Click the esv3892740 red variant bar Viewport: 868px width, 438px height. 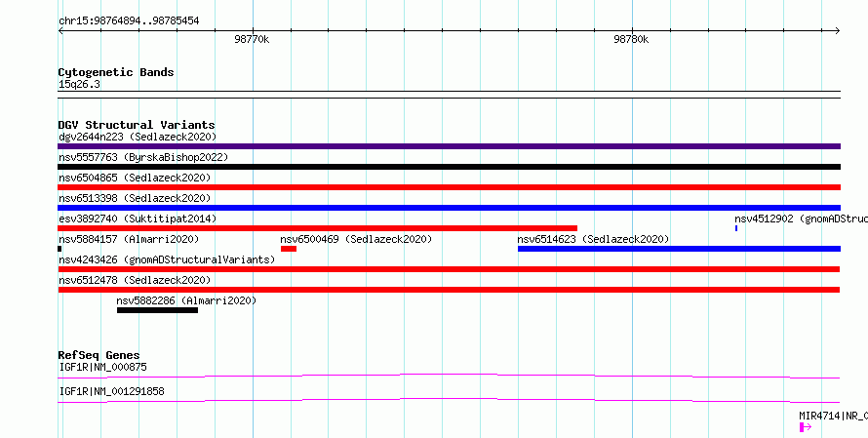coord(317,228)
